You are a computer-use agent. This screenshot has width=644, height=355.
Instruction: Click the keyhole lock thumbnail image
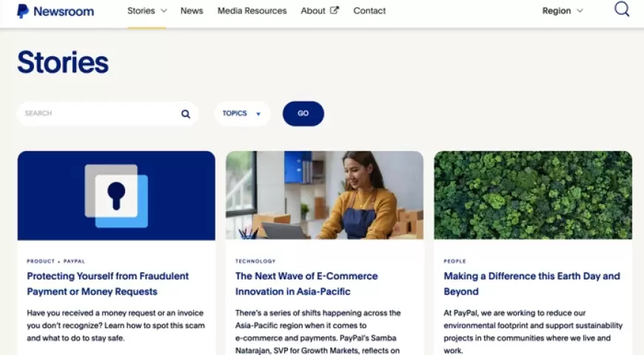click(x=116, y=196)
